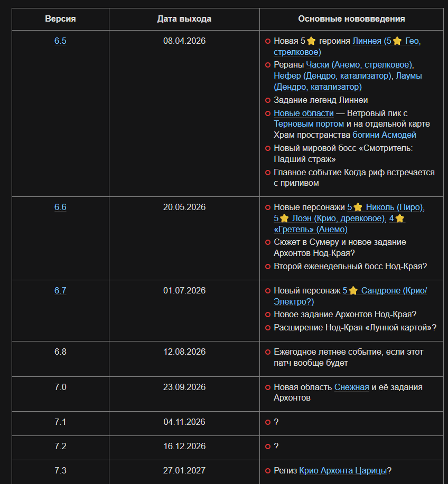The height and width of the screenshot is (484, 448).
Task: Open the Снежная region link
Action: click(351, 387)
